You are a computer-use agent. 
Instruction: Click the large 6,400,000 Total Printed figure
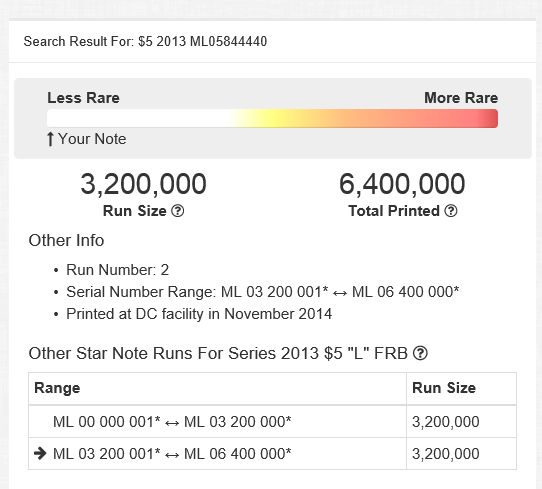tap(402, 184)
